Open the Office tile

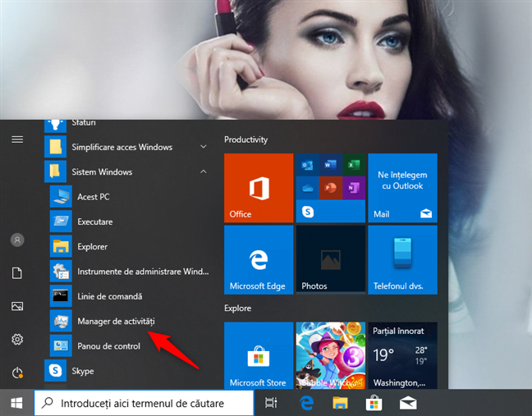coord(259,188)
